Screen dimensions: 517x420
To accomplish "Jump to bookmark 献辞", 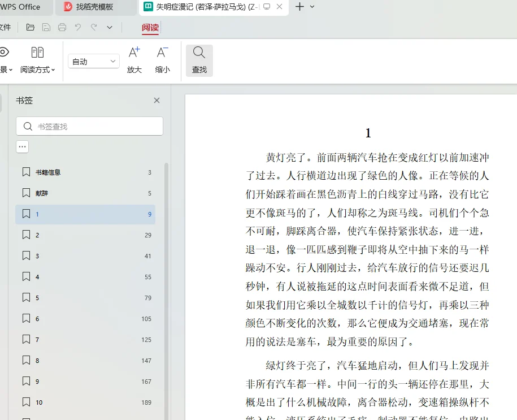I will click(85, 193).
